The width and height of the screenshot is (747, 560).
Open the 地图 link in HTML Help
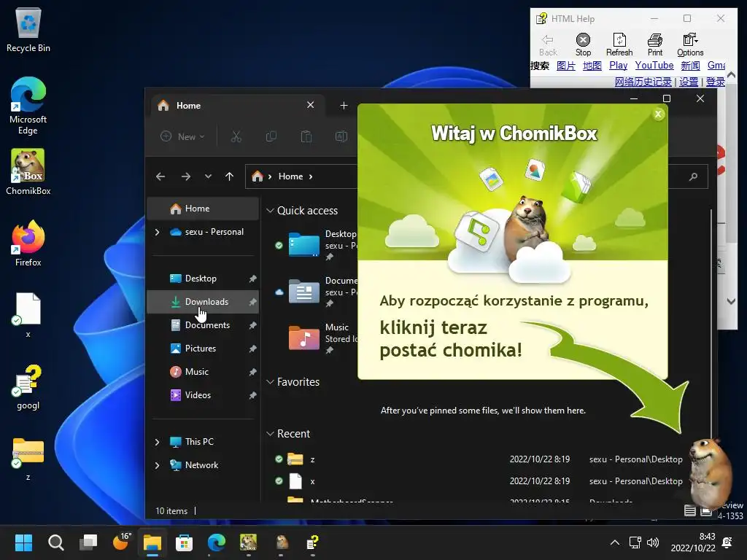(x=592, y=66)
